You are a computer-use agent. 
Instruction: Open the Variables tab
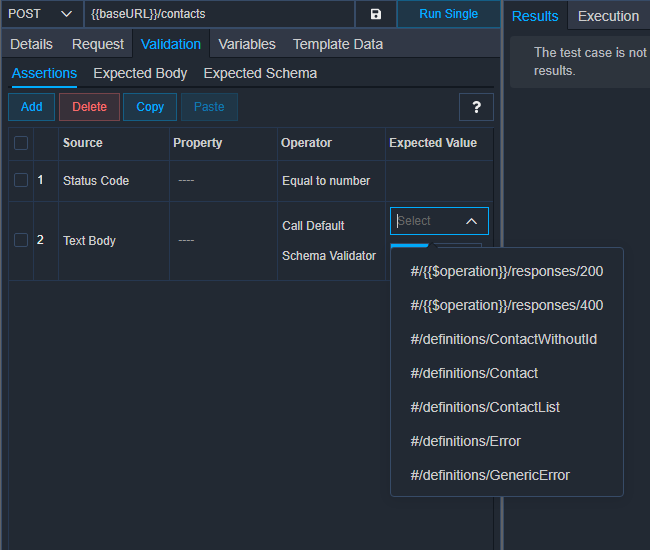(247, 44)
